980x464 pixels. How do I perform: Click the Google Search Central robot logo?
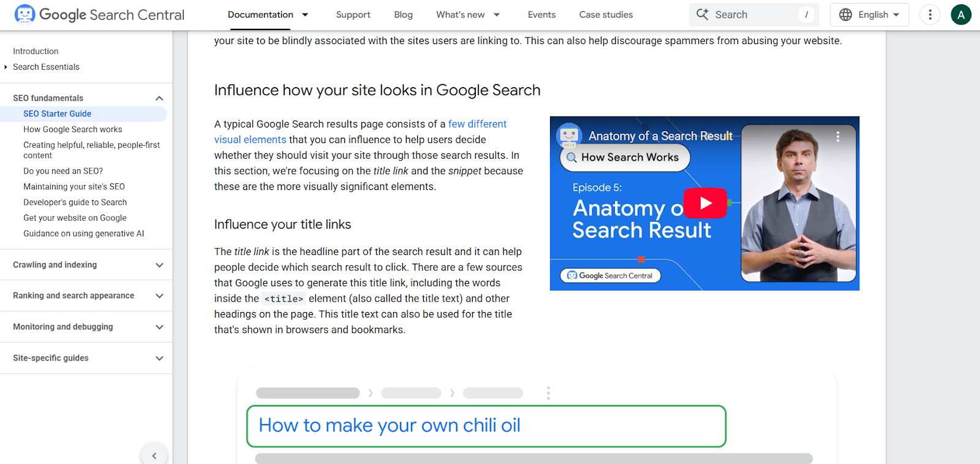(24, 14)
